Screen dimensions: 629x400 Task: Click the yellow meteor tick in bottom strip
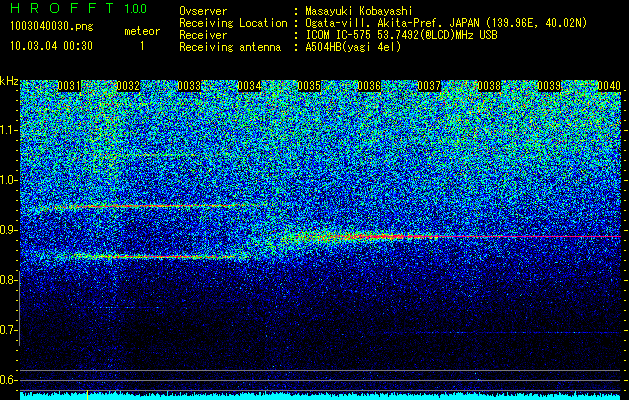(87, 394)
